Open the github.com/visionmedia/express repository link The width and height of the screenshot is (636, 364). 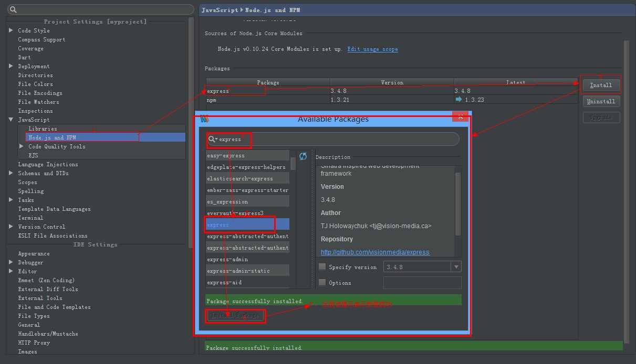pyautogui.click(x=375, y=252)
